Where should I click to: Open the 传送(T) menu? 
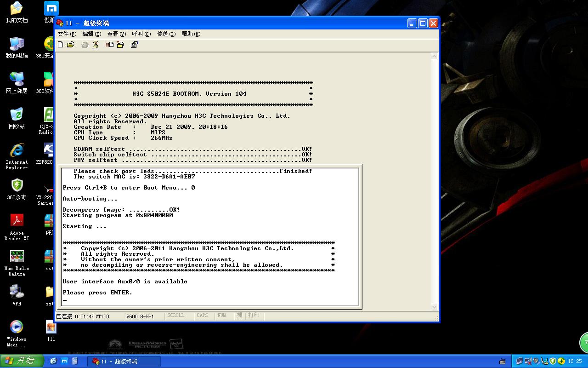166,34
